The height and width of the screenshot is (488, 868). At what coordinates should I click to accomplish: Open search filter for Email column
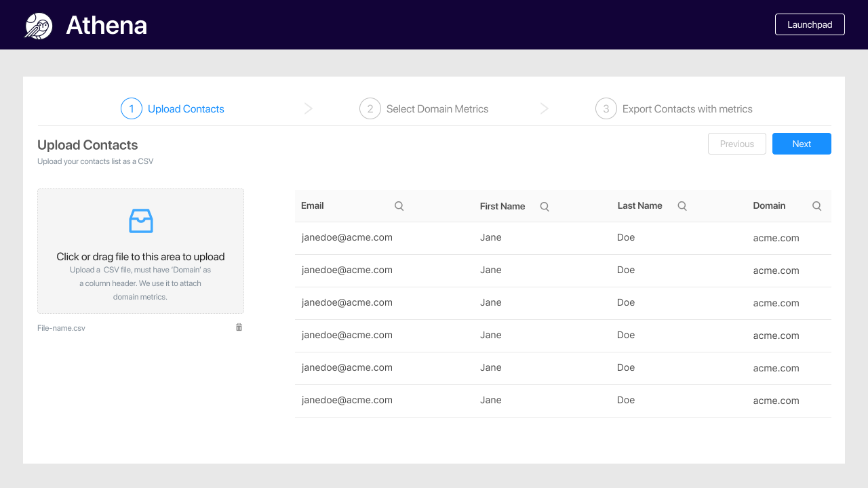click(399, 206)
